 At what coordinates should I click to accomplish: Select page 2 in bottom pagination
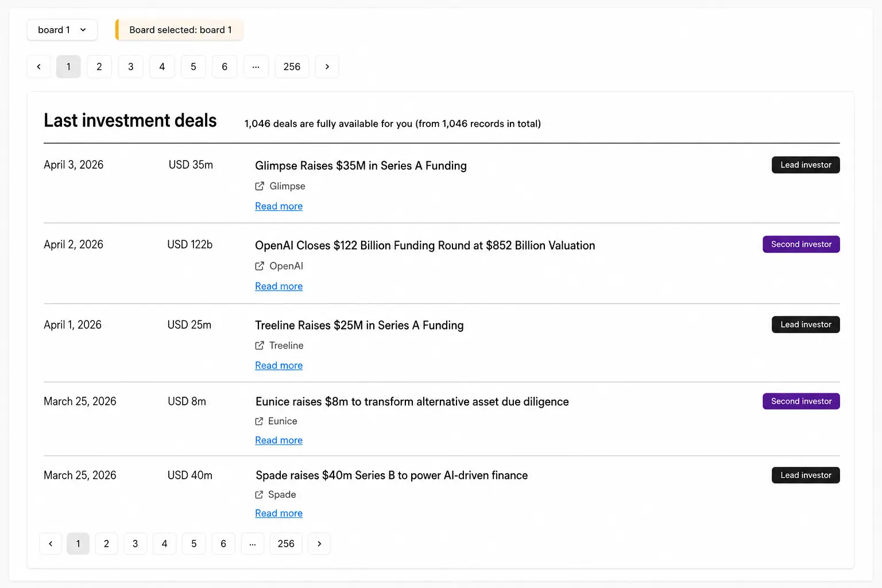(x=106, y=544)
